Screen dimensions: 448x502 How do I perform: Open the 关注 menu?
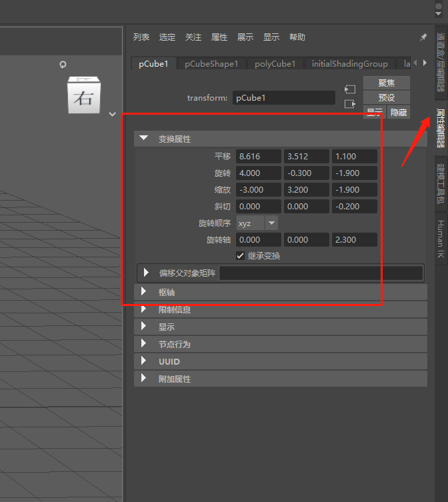pos(193,37)
